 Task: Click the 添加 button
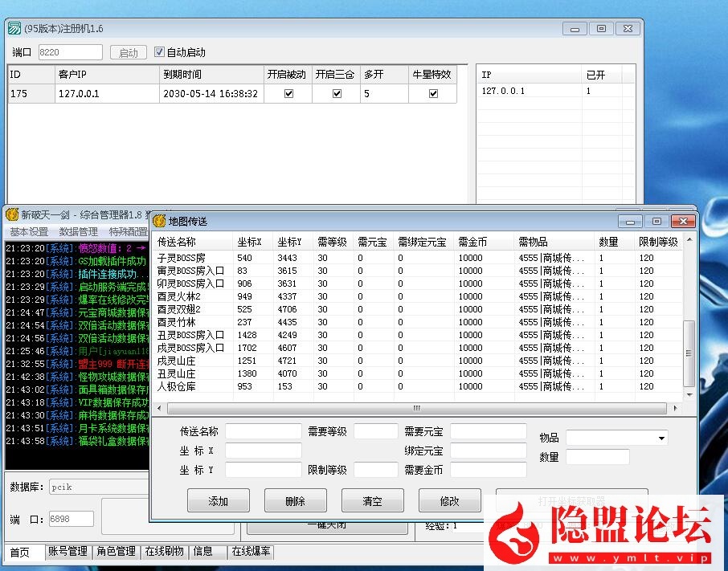219,501
